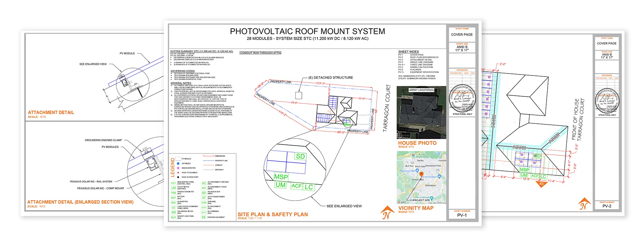
Task: Click the 'Tarragon Court' label on the PV-1 sheet
Action: pyautogui.click(x=387, y=108)
